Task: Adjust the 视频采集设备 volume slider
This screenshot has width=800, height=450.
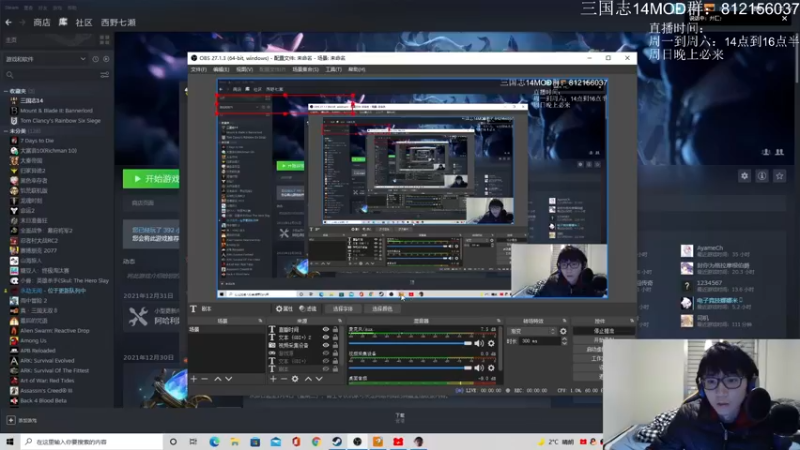Action: click(410, 368)
